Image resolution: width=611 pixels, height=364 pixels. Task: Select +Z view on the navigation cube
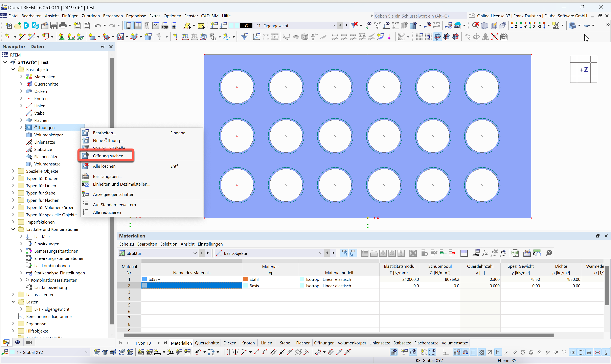(x=584, y=69)
